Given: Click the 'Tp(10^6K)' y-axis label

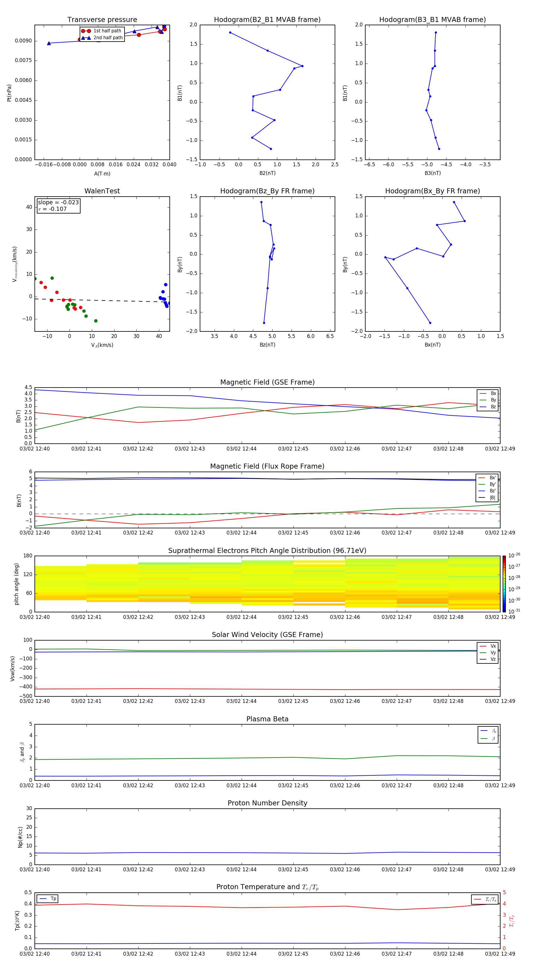Looking at the screenshot, I should coord(17,921).
